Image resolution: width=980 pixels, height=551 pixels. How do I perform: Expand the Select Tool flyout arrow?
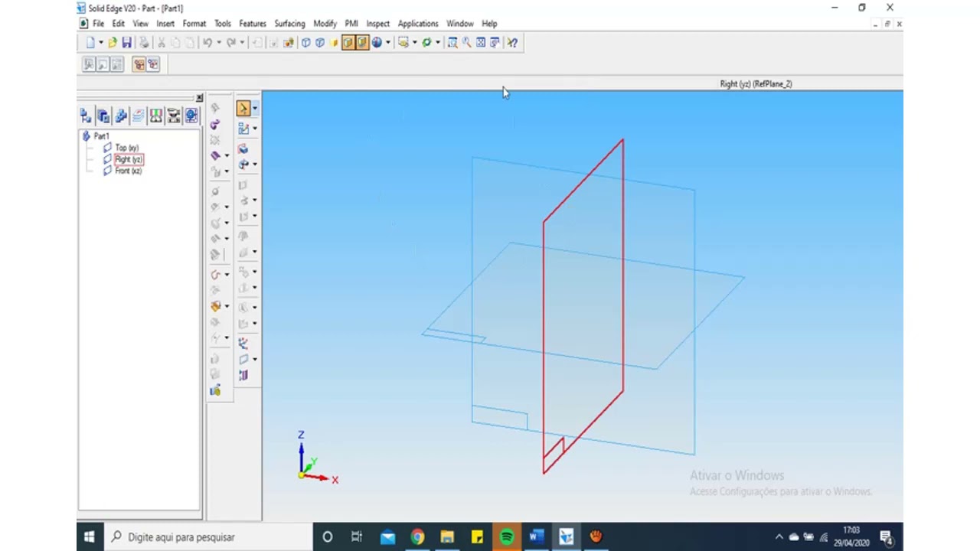coord(255,109)
